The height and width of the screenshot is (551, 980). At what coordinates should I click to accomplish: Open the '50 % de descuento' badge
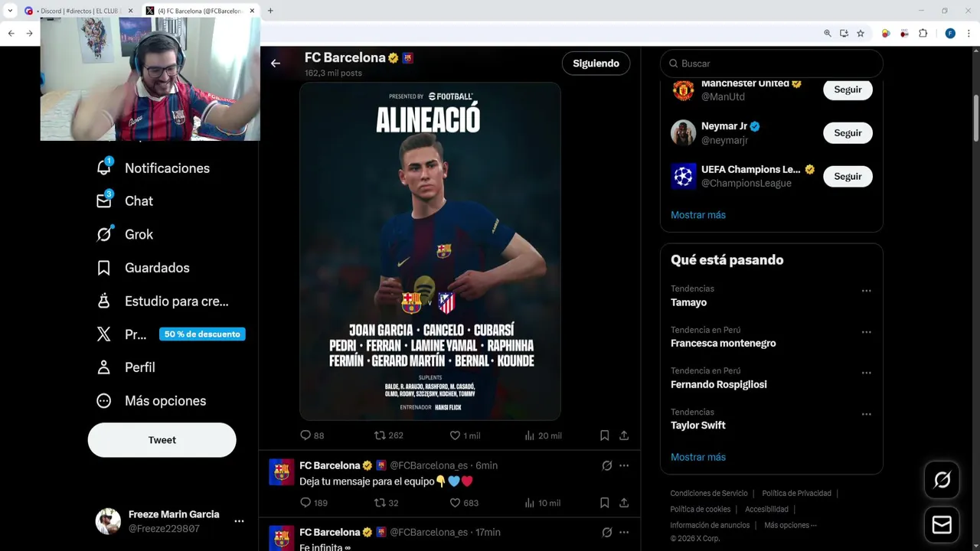click(x=202, y=334)
